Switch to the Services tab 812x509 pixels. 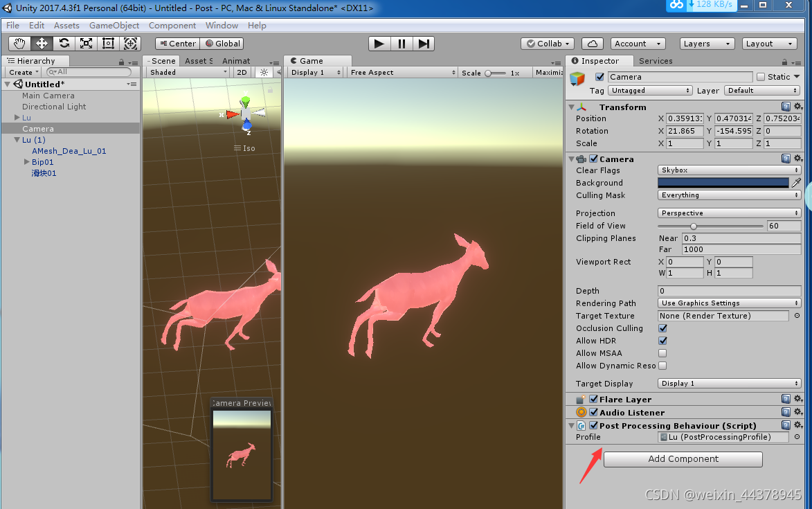coord(656,61)
